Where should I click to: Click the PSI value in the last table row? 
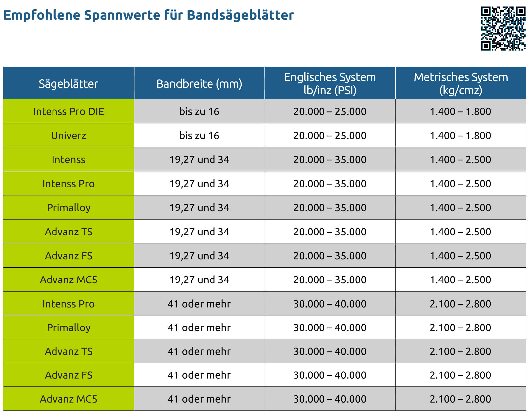pyautogui.click(x=330, y=399)
